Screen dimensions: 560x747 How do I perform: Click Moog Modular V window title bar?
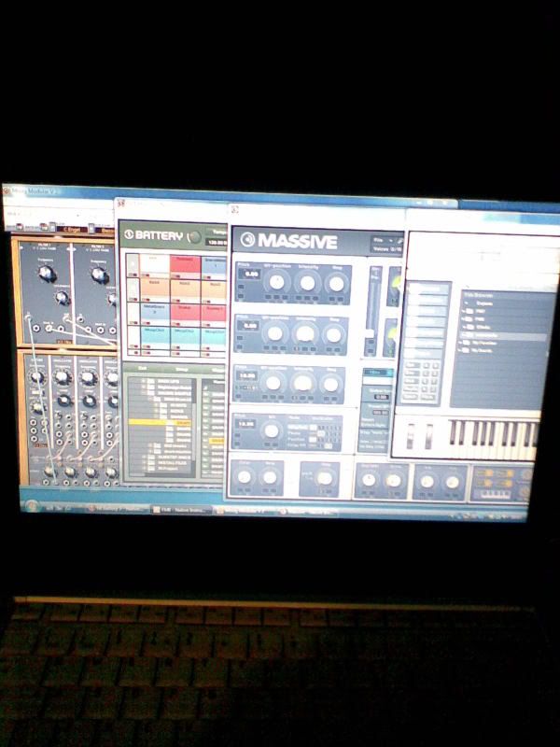229,194
